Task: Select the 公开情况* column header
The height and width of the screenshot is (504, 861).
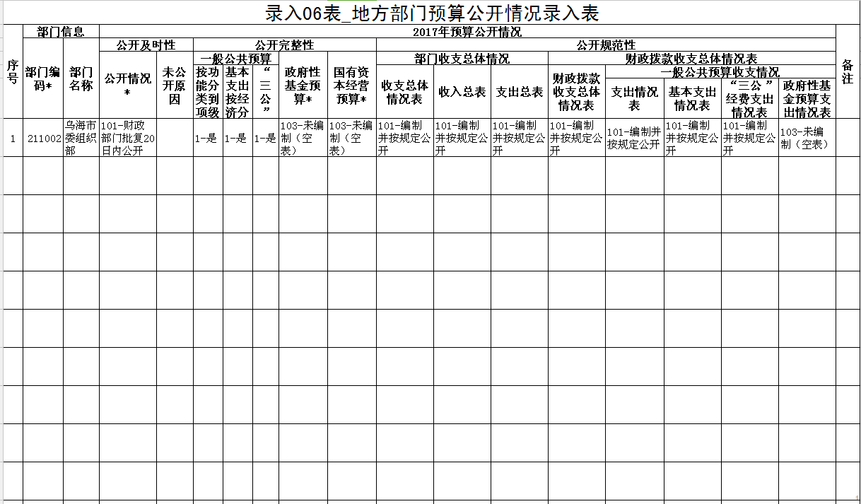Action: tap(128, 85)
